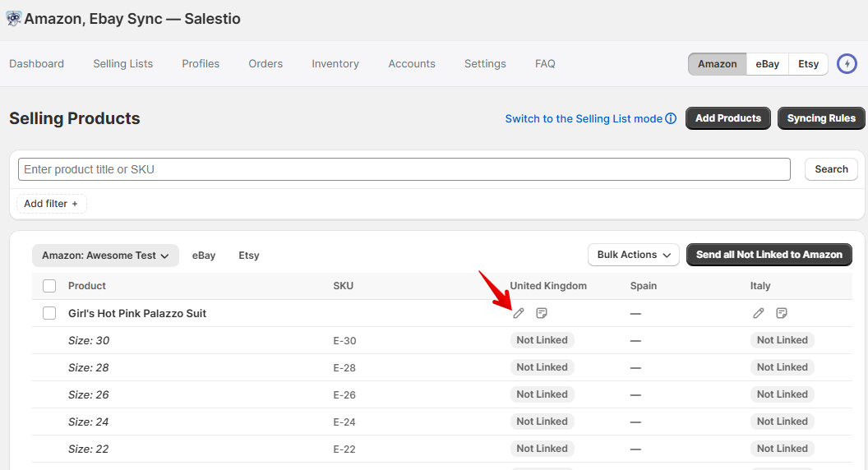Click SKU E-22

click(x=344, y=449)
